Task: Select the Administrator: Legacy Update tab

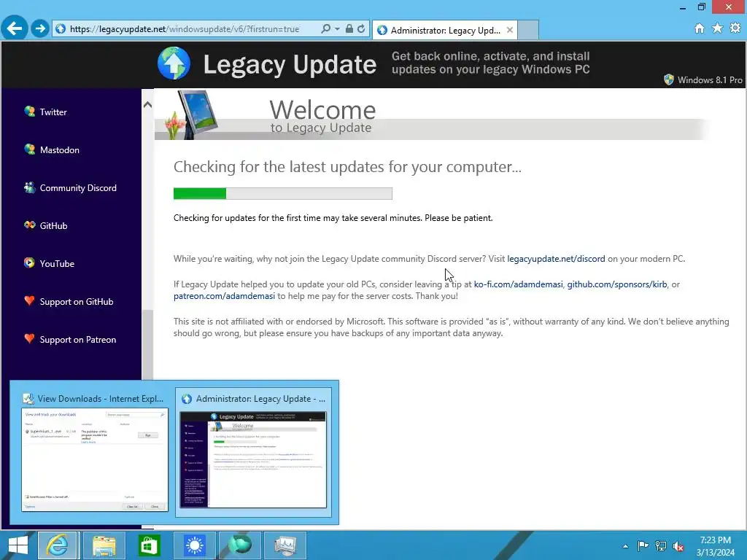Action: coord(444,30)
